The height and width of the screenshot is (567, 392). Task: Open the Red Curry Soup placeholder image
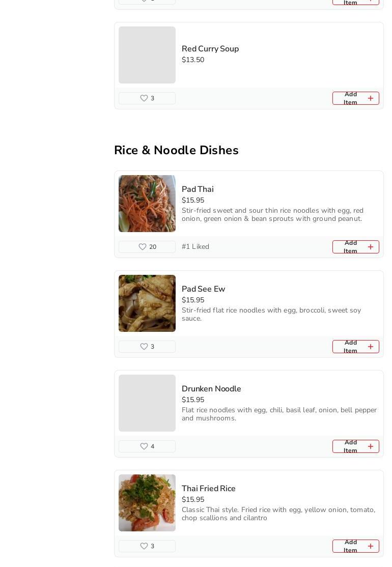click(x=147, y=55)
